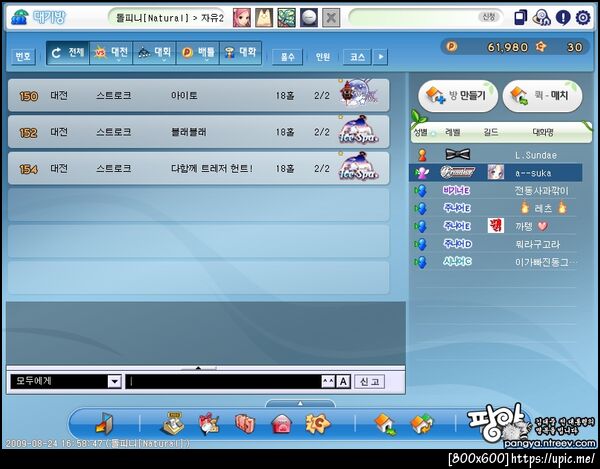Select player 레츠 in list

496,208
